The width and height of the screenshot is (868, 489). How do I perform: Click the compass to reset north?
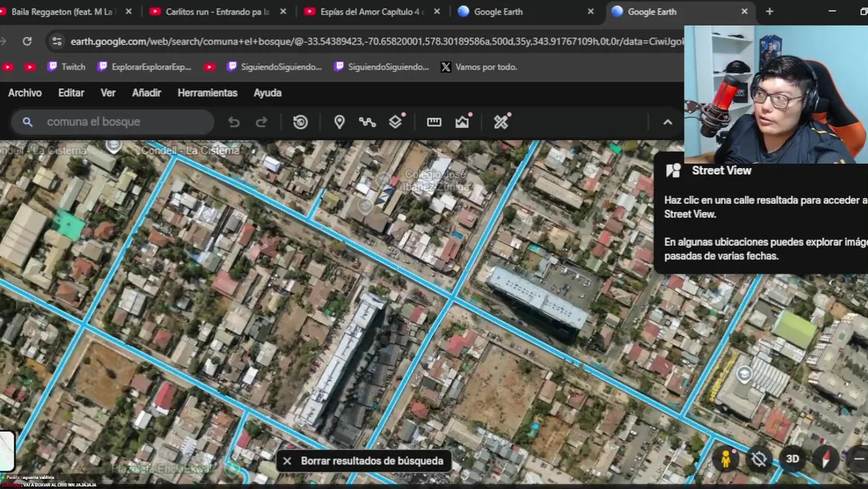point(826,459)
